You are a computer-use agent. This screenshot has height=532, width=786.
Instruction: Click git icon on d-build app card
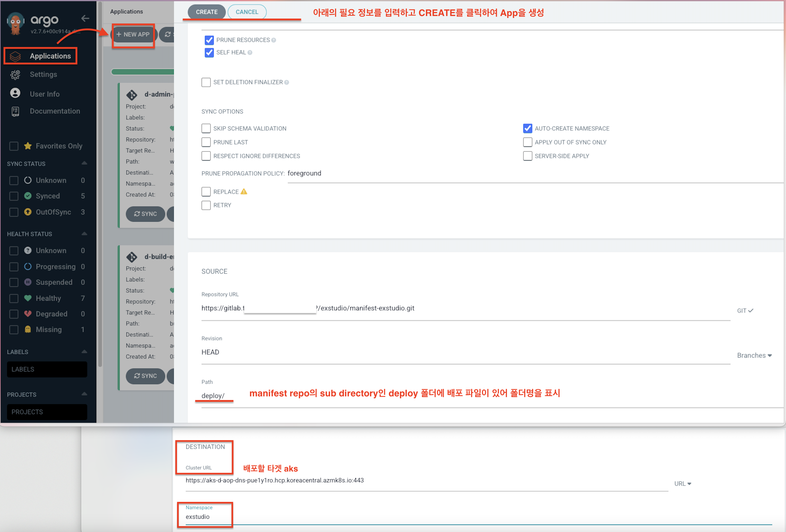(131, 257)
